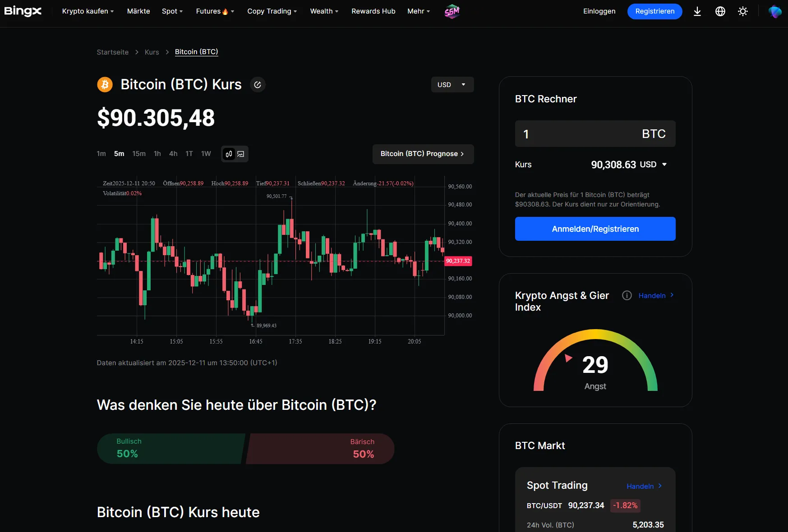This screenshot has width=788, height=532.
Task: Select the 15m chart interval
Action: (139, 154)
